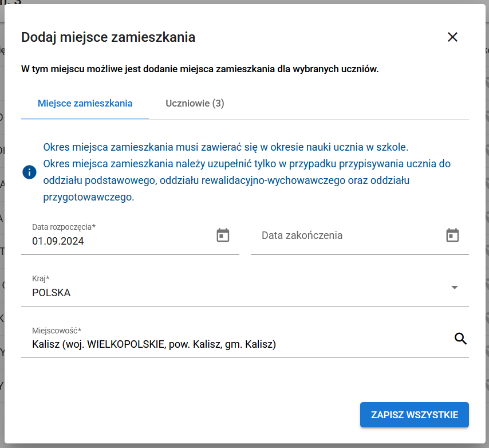Image resolution: width=489 pixels, height=448 pixels.
Task: Click the ZAPISZ WSZYSTKIE save button
Action: [414, 414]
